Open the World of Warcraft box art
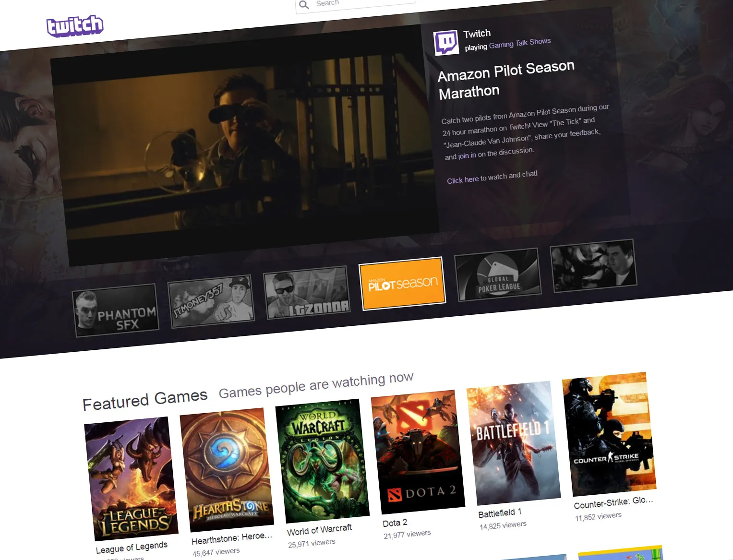The image size is (733, 560). [x=322, y=461]
